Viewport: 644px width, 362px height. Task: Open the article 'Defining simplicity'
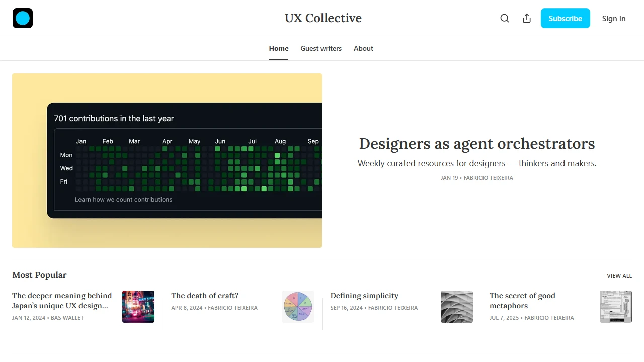click(x=364, y=296)
